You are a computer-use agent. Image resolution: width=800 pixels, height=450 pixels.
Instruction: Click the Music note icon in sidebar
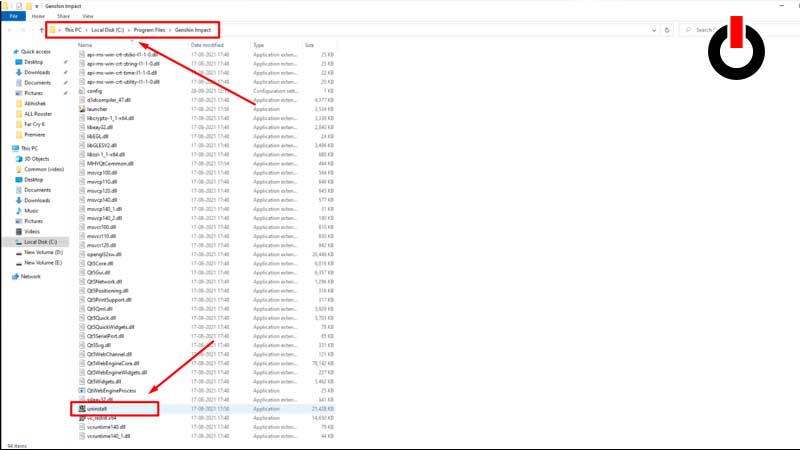tap(19, 211)
